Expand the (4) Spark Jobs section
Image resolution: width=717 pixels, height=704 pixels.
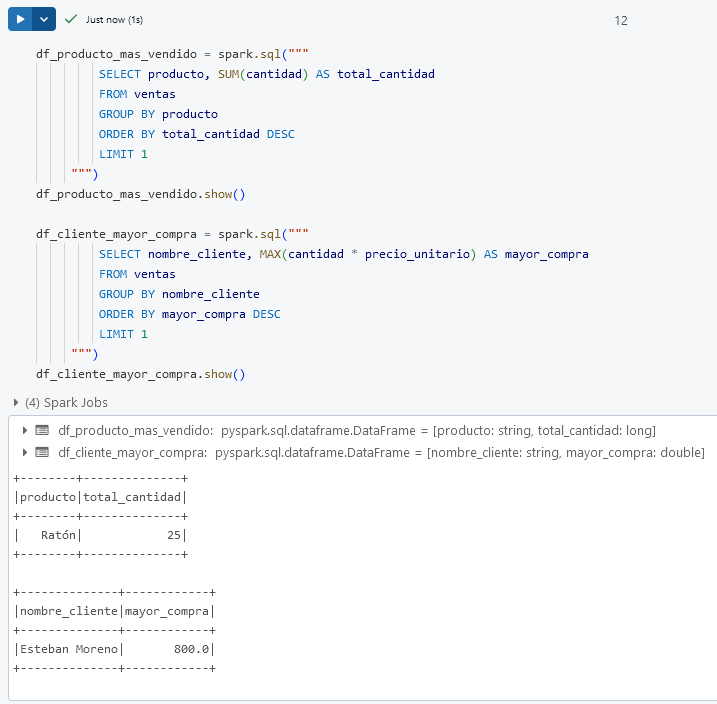(16, 402)
